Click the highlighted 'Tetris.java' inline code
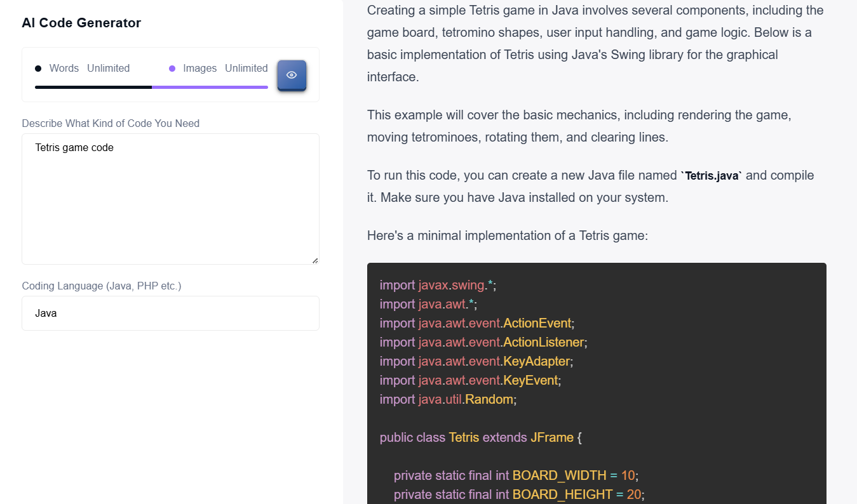This screenshot has height=504, width=857. coord(711,175)
